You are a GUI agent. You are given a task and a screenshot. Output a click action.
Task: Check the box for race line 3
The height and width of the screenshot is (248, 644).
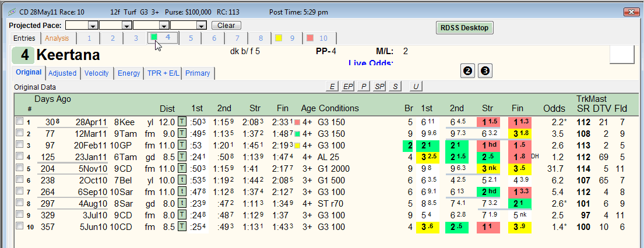coord(19,145)
